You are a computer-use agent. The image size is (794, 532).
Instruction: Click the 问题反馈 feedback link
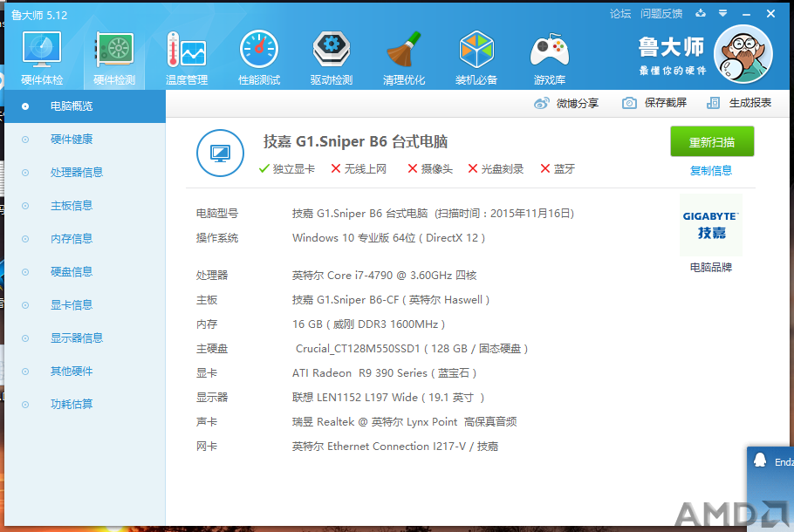coord(661,14)
